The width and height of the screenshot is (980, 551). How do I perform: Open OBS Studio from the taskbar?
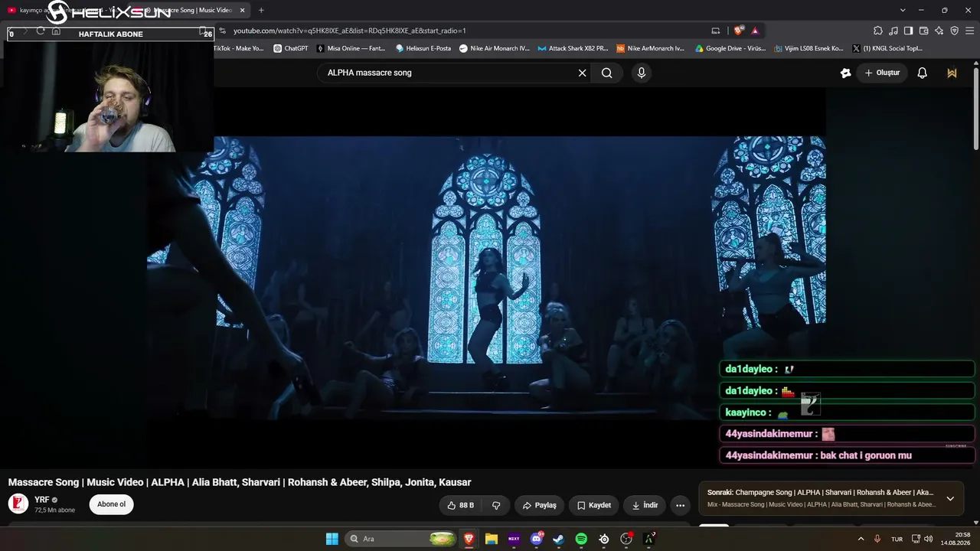[627, 539]
